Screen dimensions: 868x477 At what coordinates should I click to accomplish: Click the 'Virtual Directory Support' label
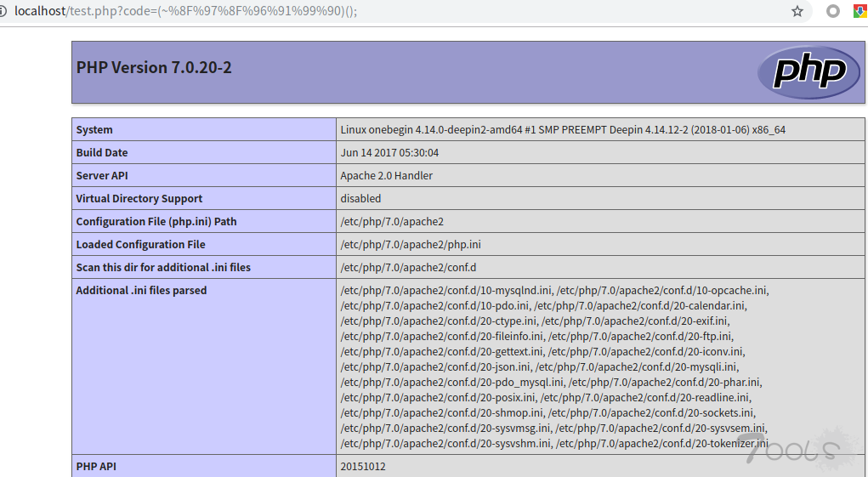(x=139, y=199)
